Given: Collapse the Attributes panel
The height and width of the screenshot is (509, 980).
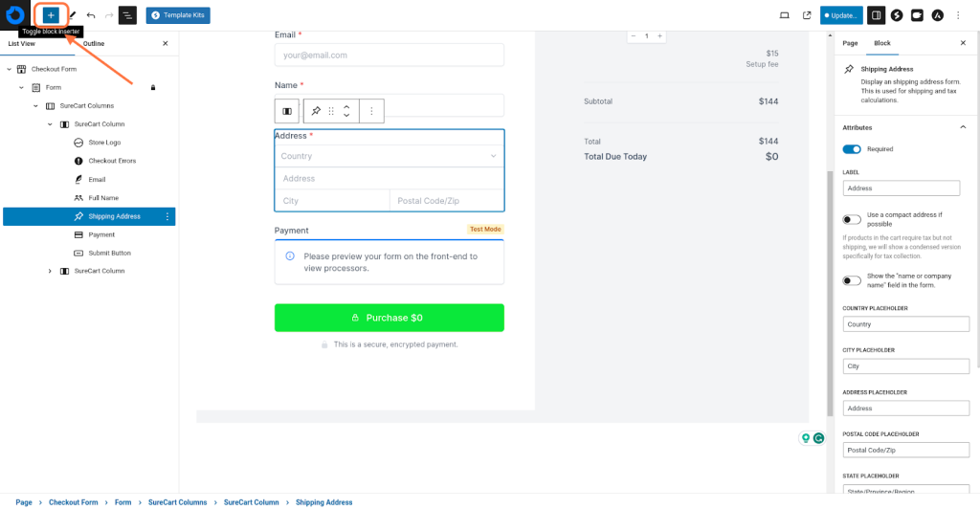Looking at the screenshot, I should pyautogui.click(x=963, y=127).
